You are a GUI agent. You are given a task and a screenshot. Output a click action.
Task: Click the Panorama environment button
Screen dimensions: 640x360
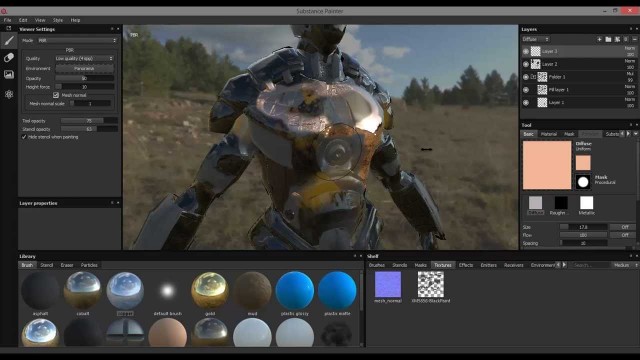84,69
